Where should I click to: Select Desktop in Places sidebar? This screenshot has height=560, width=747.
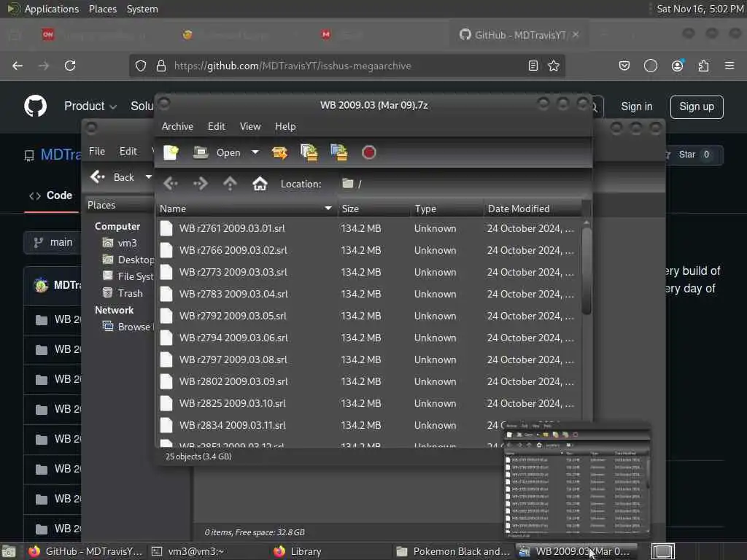pyautogui.click(x=128, y=260)
